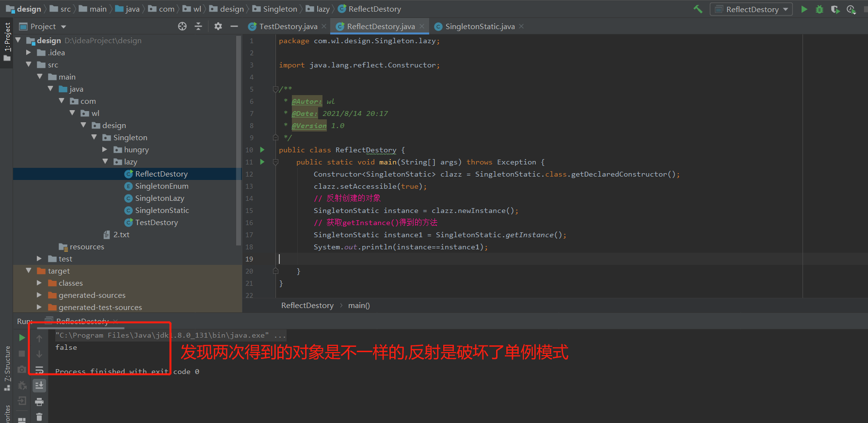Fold the main method using its gutter marker

[x=275, y=162]
